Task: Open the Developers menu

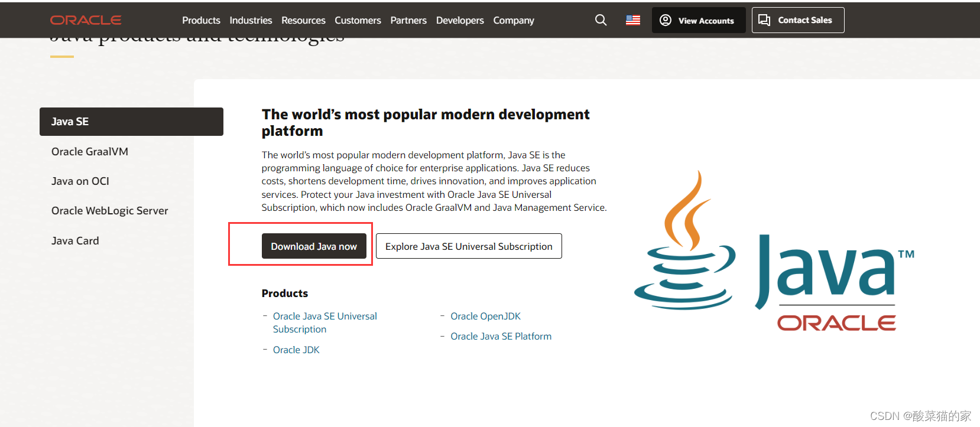Action: click(x=460, y=20)
